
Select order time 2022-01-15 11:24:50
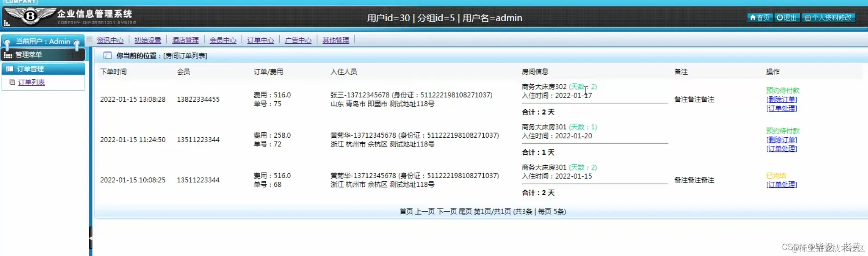(133, 140)
